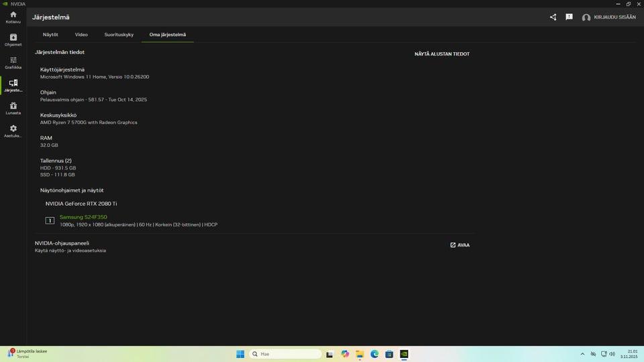Click the AMD Ryzen 7 5700G processor text

89,122
